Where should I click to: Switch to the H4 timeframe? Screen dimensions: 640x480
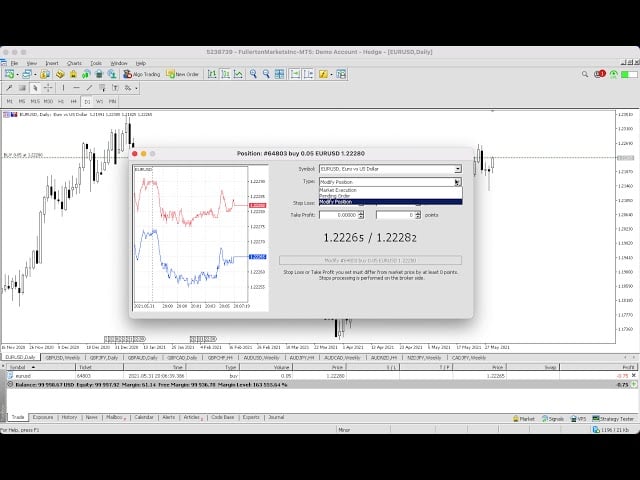coord(73,101)
